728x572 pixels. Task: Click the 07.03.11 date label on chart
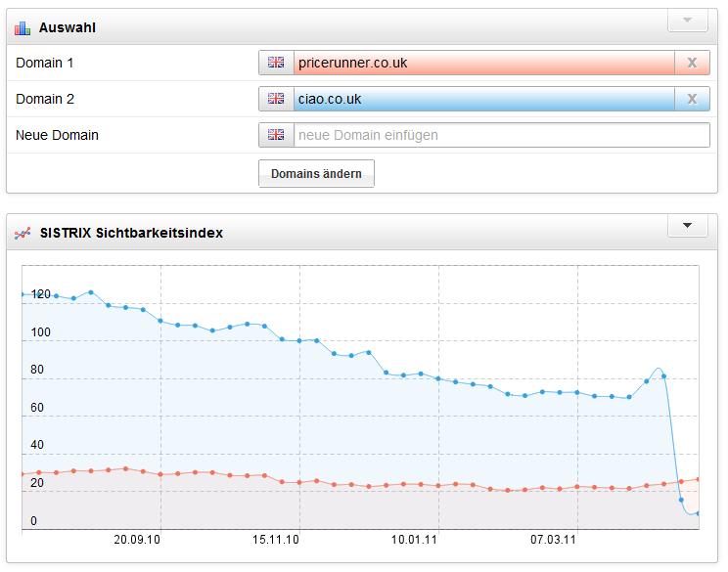click(x=554, y=539)
